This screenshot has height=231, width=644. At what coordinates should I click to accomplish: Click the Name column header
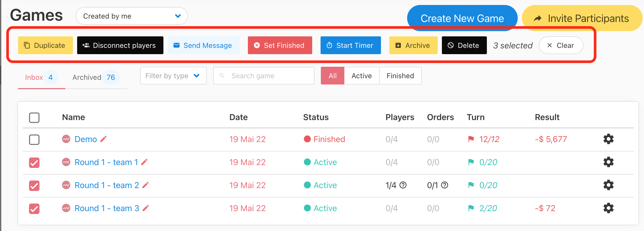73,117
